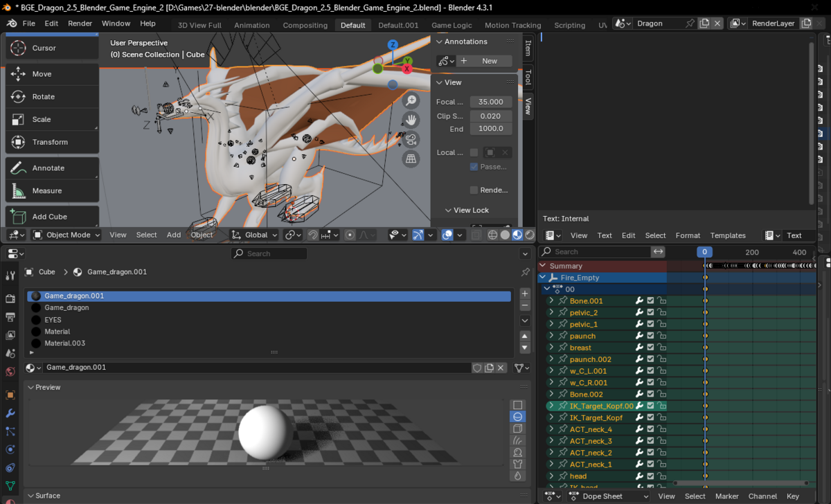The height and width of the screenshot is (504, 831).
Task: Toggle pelvic_2 channel mute checkbox
Action: (650, 313)
